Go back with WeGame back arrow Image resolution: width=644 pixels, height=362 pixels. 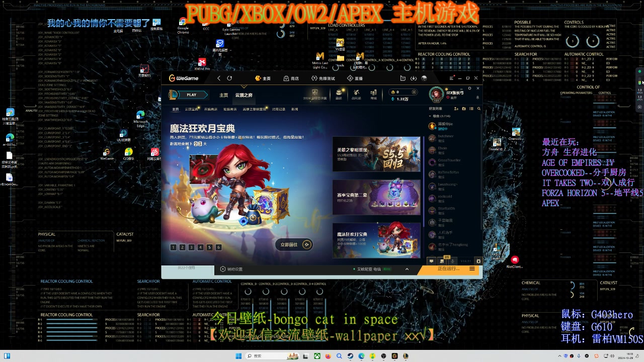pos(219,78)
